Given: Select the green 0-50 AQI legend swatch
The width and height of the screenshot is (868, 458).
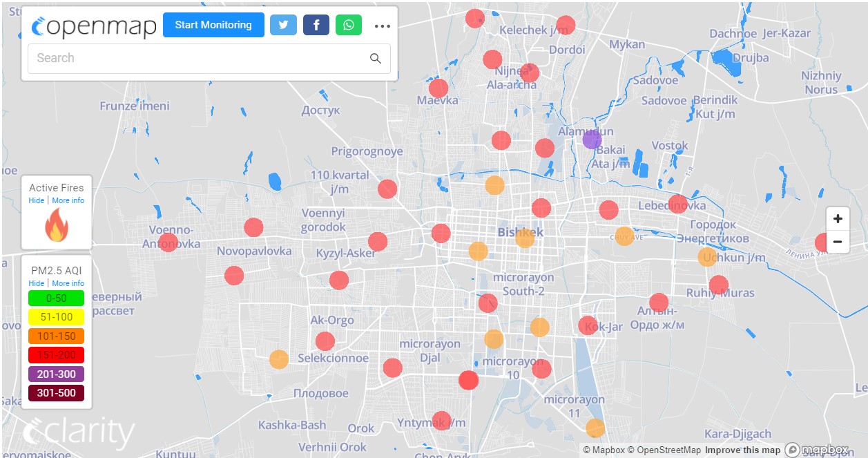Looking at the screenshot, I should pyautogui.click(x=56, y=298).
